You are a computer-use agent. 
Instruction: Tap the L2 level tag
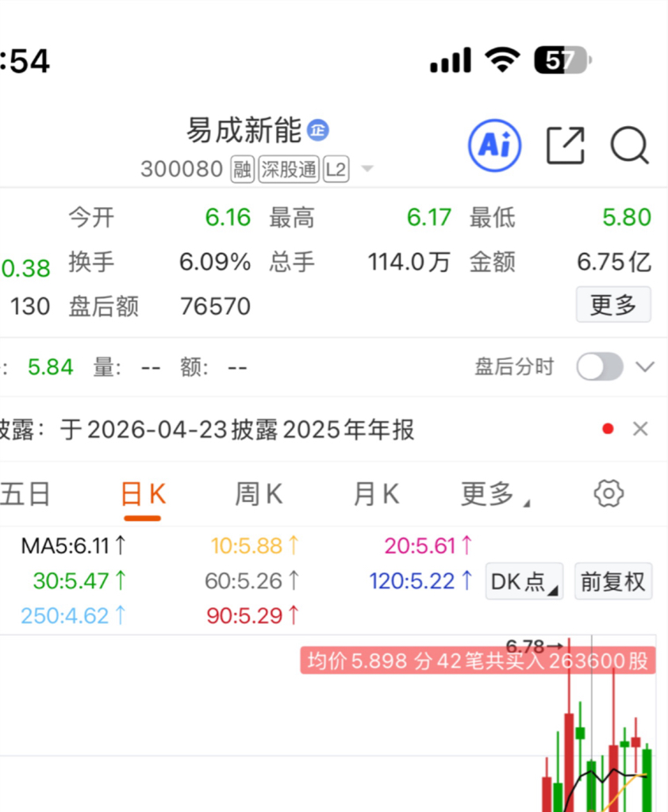pyautogui.click(x=336, y=170)
